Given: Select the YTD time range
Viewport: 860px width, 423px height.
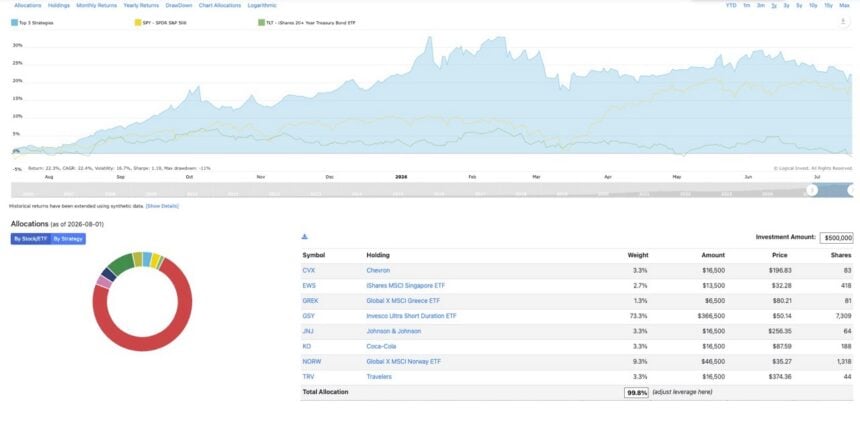Looking at the screenshot, I should click(x=731, y=5).
